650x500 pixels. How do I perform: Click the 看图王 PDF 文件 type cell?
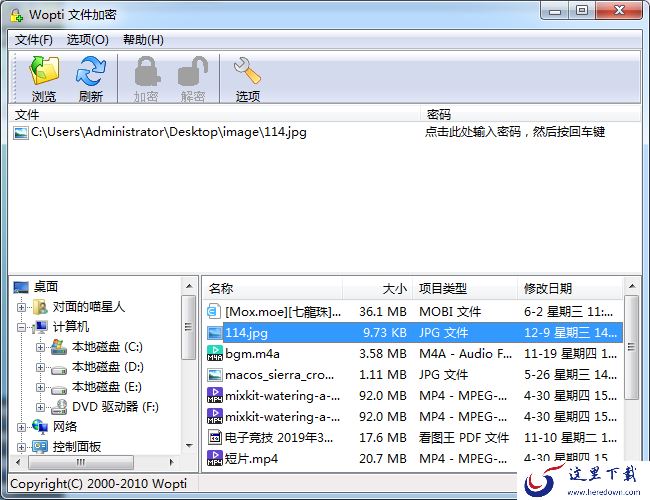coord(464,437)
